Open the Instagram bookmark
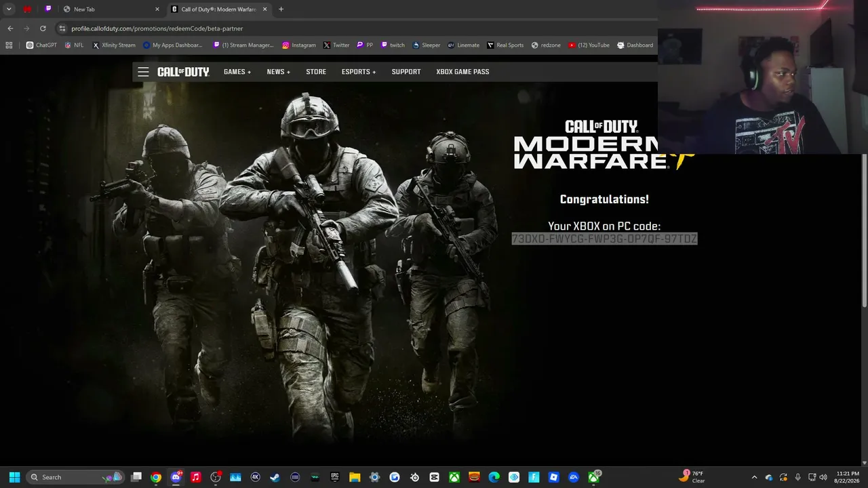This screenshot has width=868, height=488. pos(299,45)
